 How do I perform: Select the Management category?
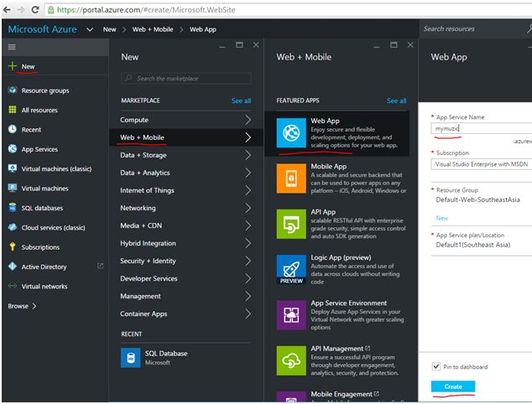point(186,296)
